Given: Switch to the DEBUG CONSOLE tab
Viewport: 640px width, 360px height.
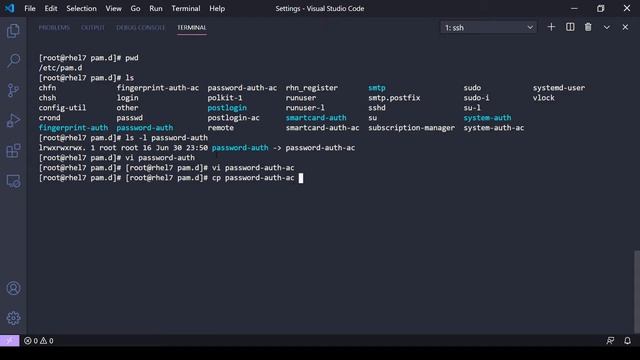Looking at the screenshot, I should [x=140, y=27].
